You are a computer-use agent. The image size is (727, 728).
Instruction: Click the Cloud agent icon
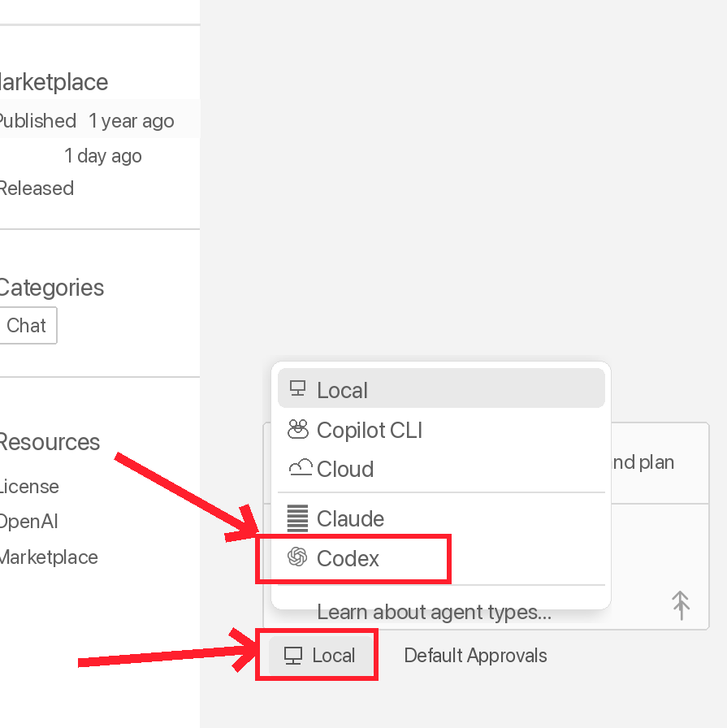click(x=300, y=467)
